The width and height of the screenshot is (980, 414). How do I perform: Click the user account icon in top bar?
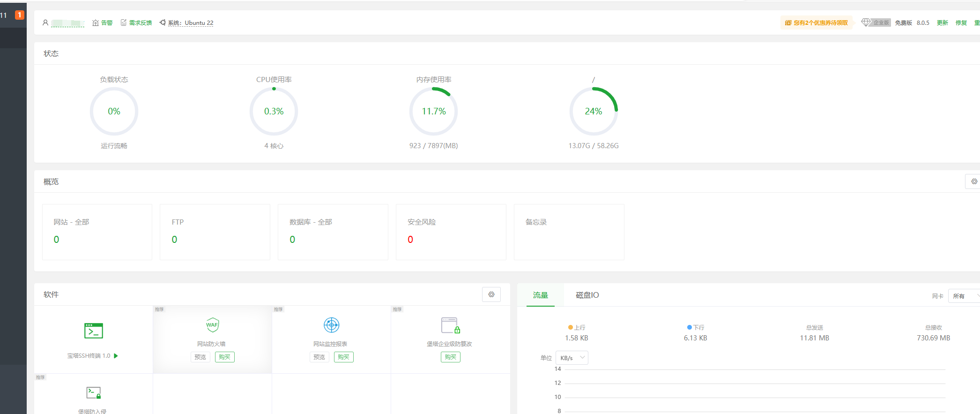(45, 23)
